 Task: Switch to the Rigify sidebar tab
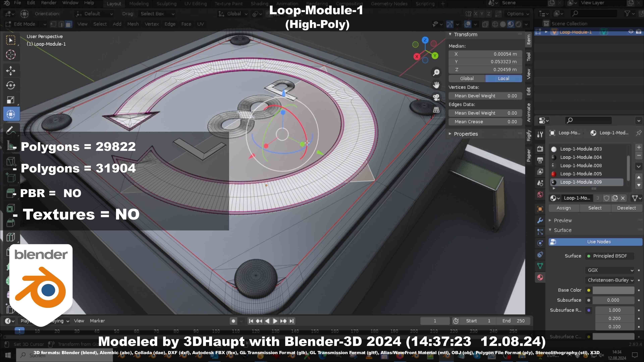coord(528,136)
